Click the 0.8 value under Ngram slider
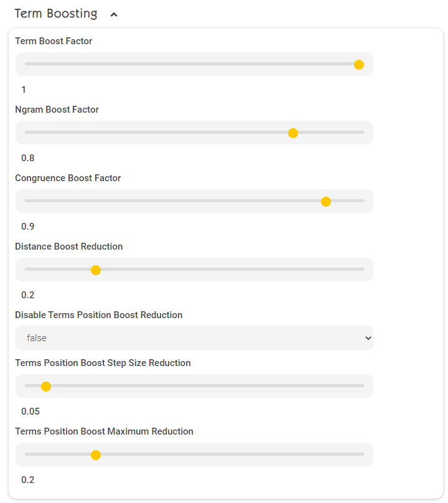Viewport: 448px width, 503px height. coord(28,158)
